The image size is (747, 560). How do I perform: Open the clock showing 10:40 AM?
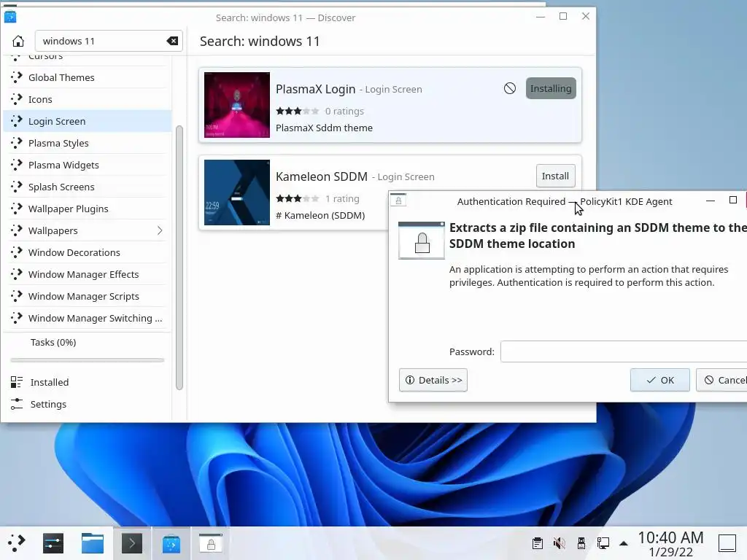(x=670, y=544)
